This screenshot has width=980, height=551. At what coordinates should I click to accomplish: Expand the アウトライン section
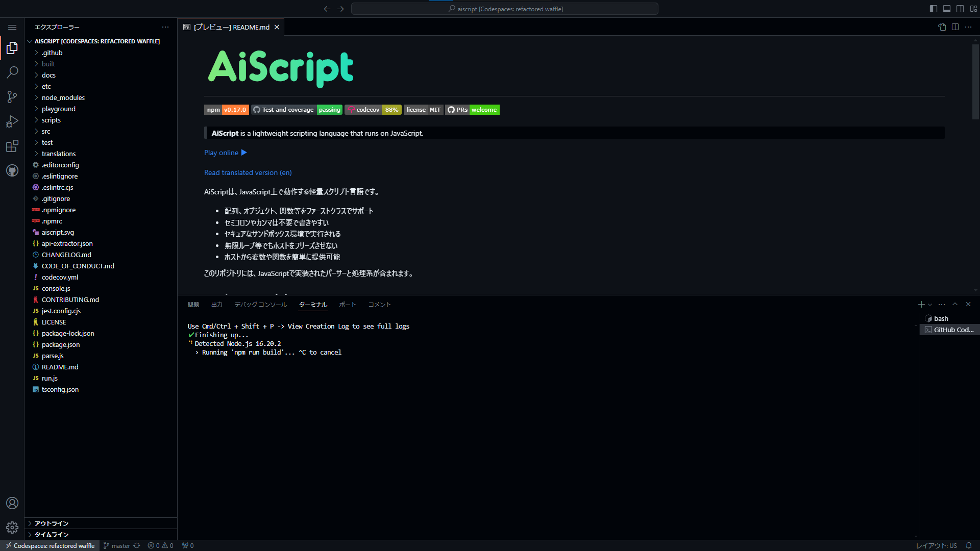(51, 523)
